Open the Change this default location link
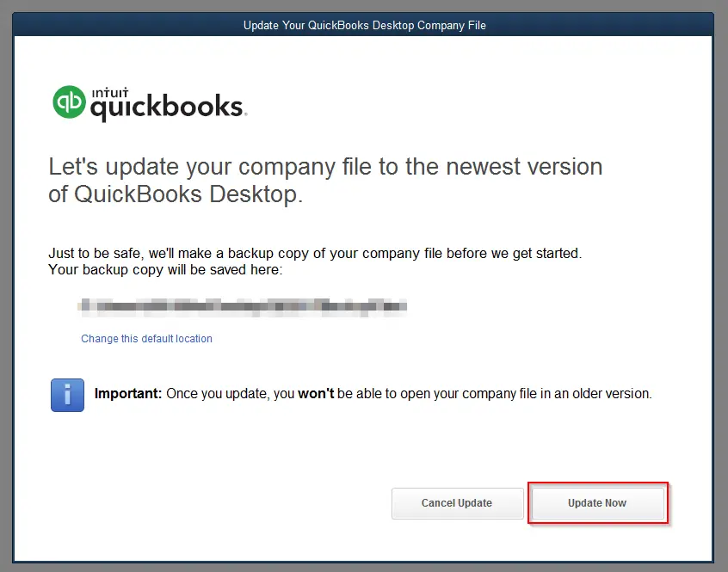 pyautogui.click(x=146, y=338)
